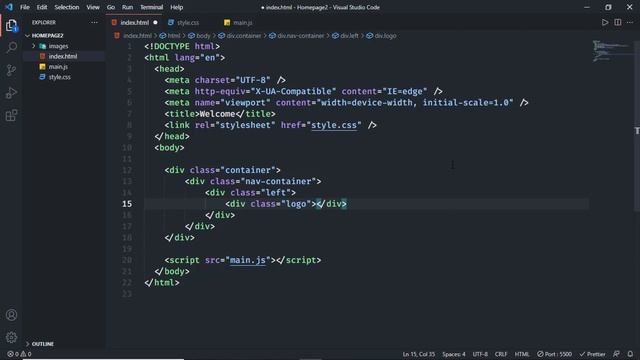The image size is (640, 360).
Task: Click index.html breadcrumb
Action: point(137,36)
